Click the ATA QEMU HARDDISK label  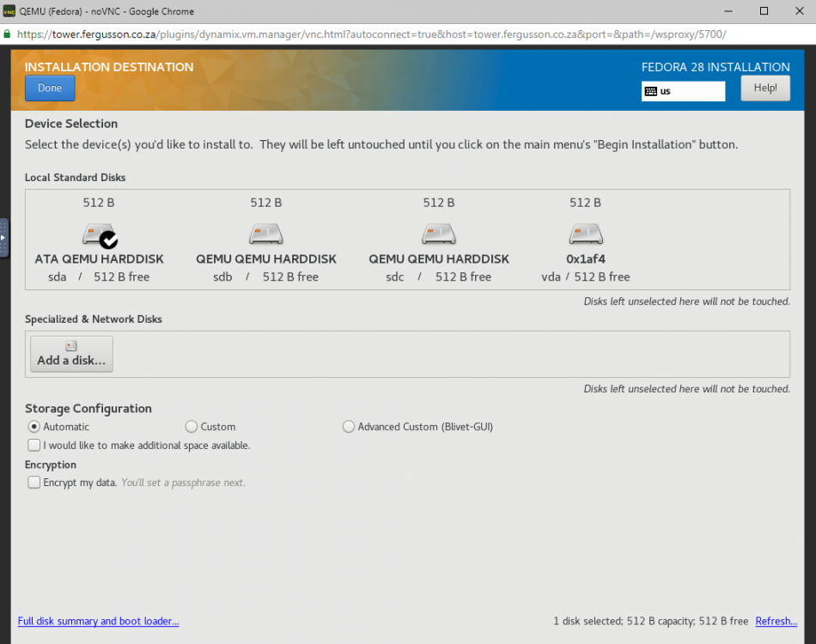(99, 259)
